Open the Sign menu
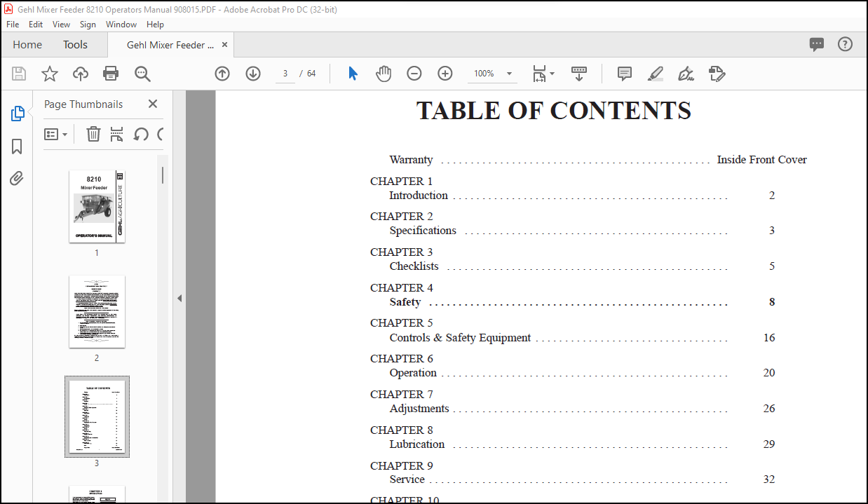 (x=88, y=24)
